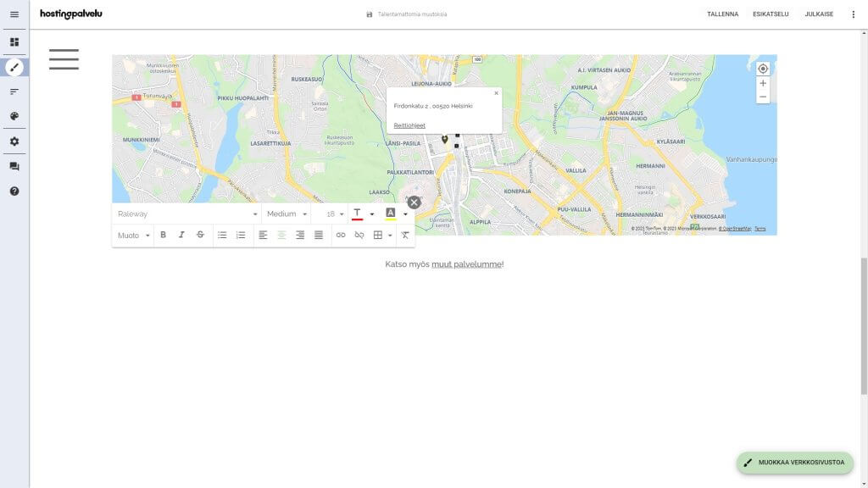Open the Raleway font family dropdown

click(187, 214)
